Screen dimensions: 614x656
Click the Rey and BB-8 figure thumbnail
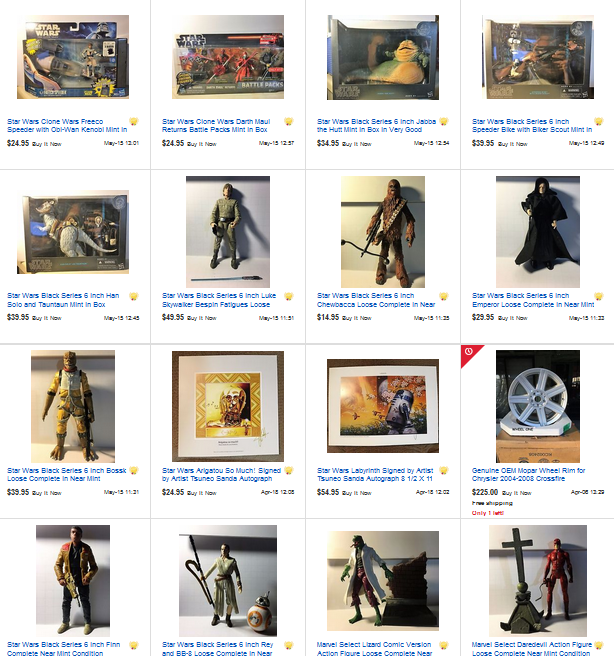point(228,581)
